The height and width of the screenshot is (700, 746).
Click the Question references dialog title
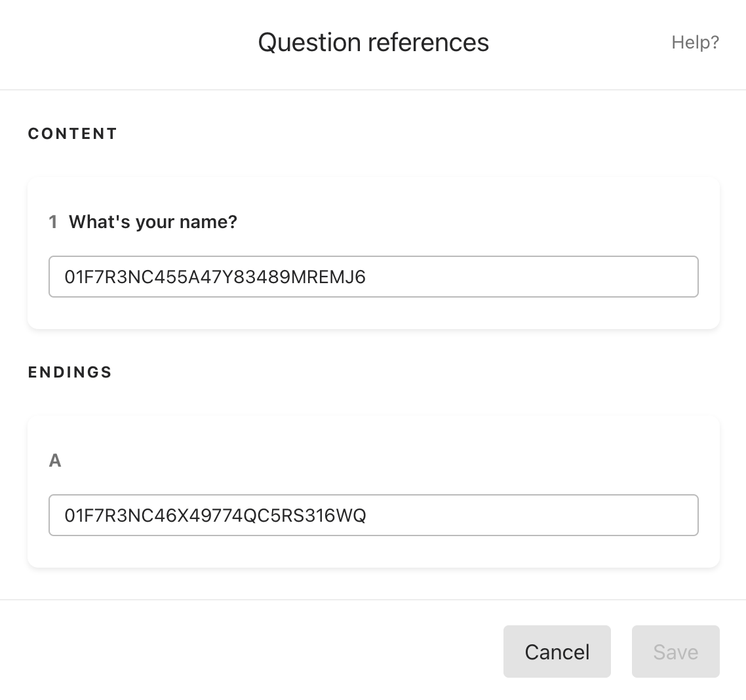point(374,43)
